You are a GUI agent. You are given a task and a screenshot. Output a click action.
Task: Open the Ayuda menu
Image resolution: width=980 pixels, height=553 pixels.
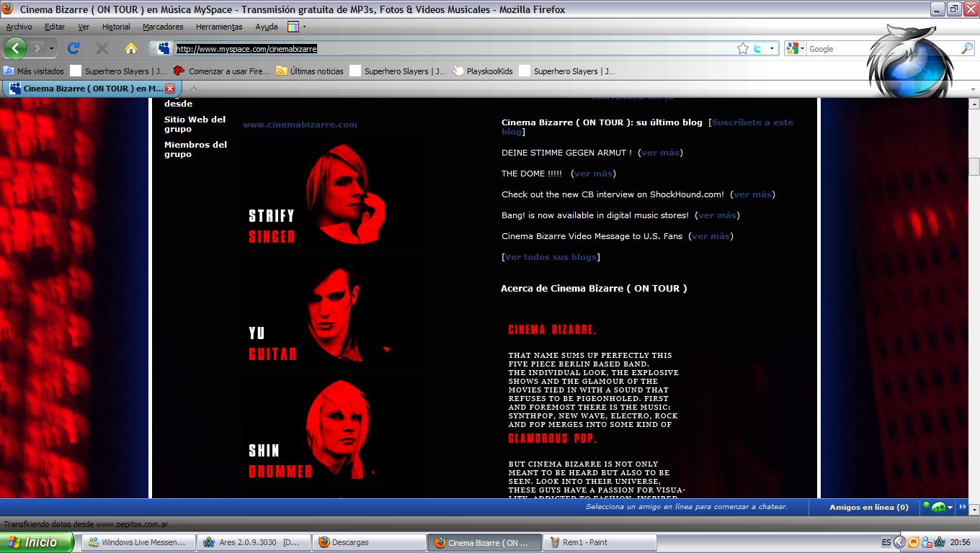coord(266,27)
